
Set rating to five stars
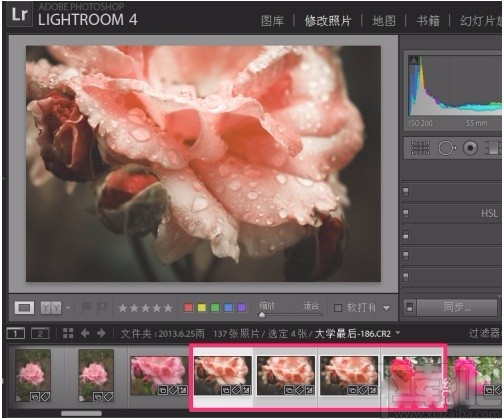tap(168, 308)
